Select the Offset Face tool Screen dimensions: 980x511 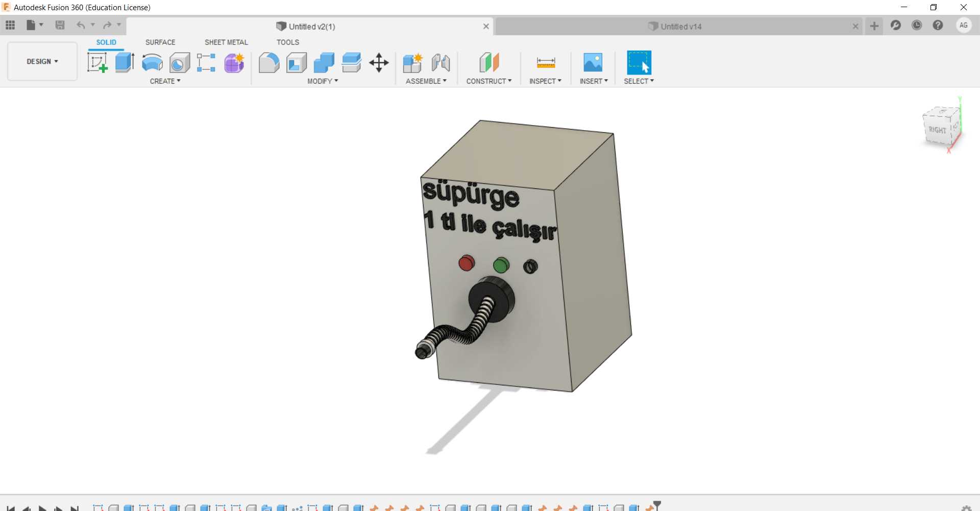[352, 63]
